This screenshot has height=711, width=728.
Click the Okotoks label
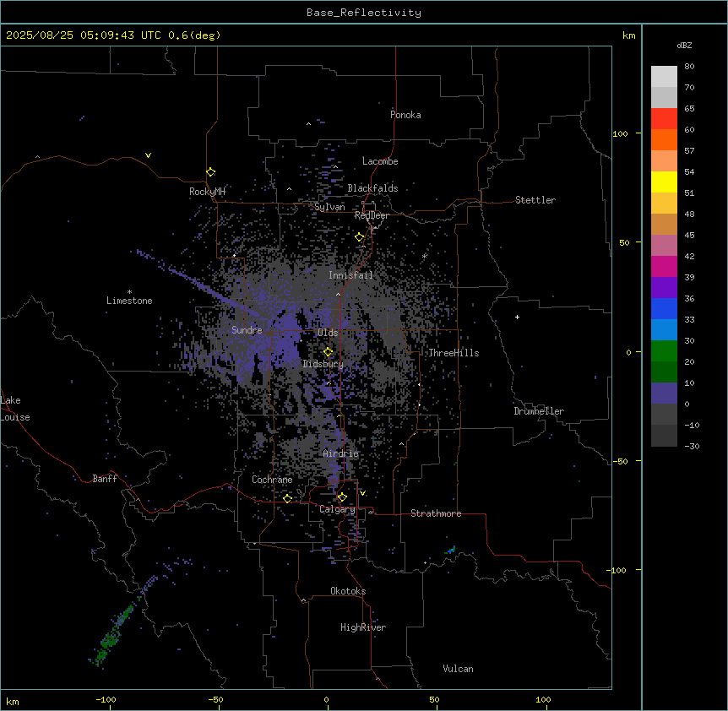click(348, 591)
